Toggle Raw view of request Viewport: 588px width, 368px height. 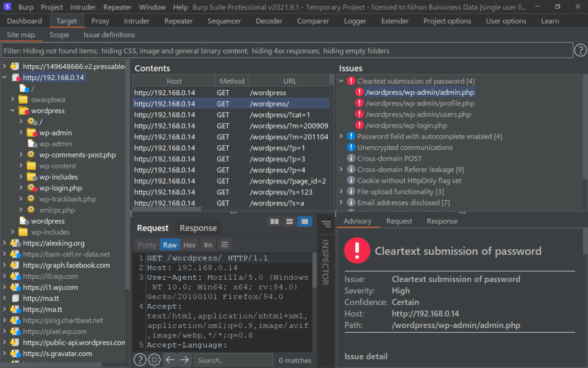(170, 244)
